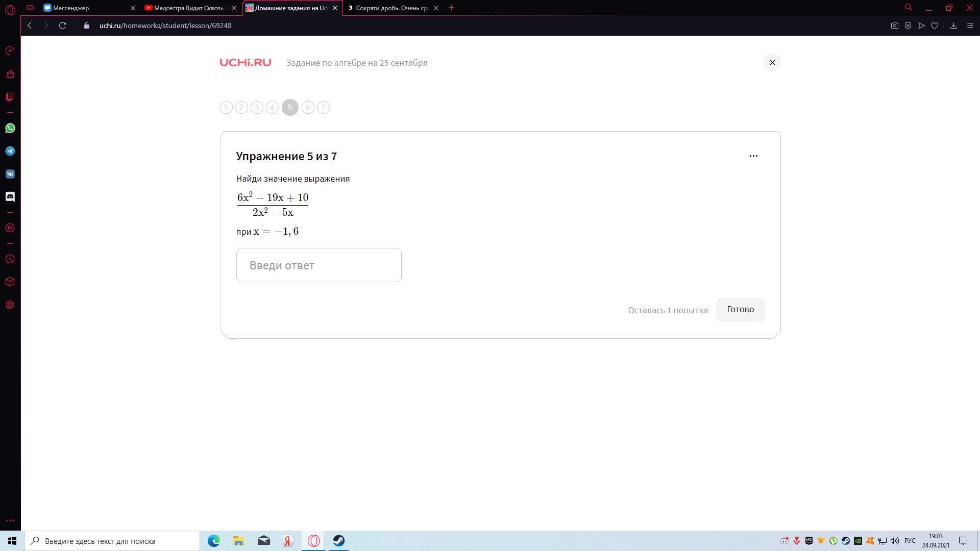Open downloads icon in toolbar
The width and height of the screenshot is (980, 551).
[953, 26]
